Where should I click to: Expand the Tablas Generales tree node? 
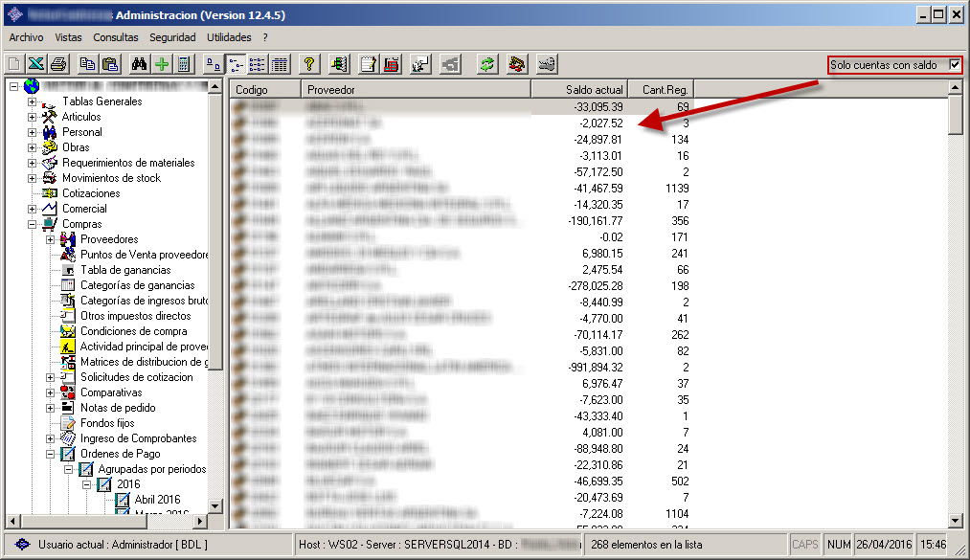33,101
